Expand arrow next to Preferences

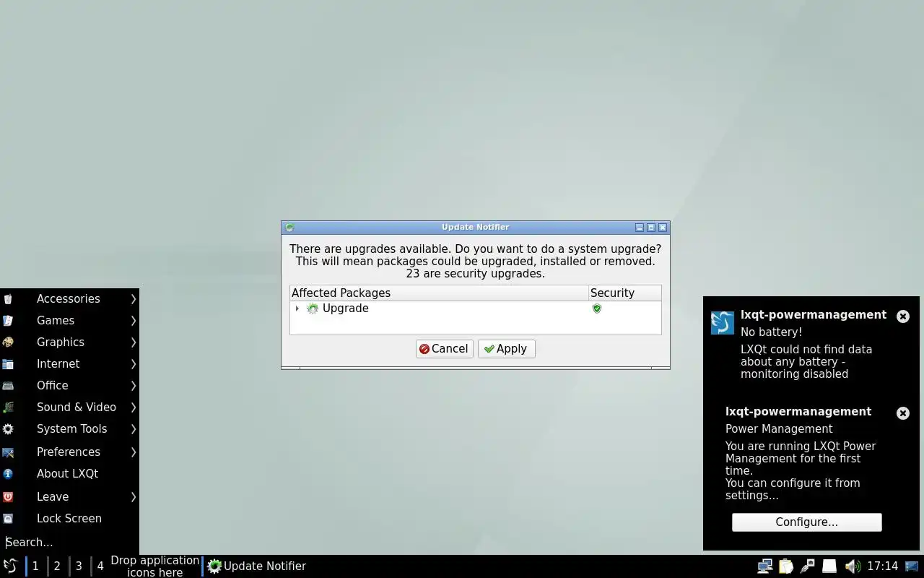coord(134,452)
